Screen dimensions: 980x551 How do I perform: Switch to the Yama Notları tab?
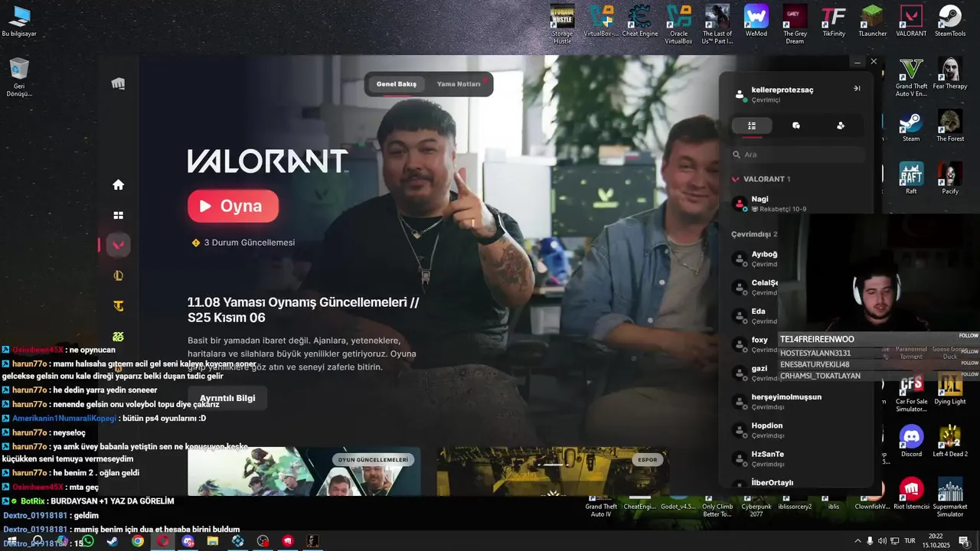click(459, 84)
